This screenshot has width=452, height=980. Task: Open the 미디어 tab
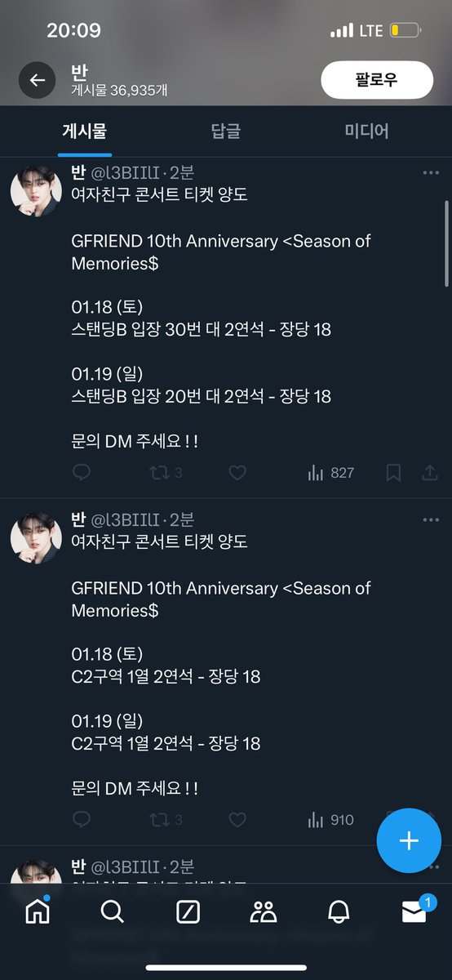point(366,131)
